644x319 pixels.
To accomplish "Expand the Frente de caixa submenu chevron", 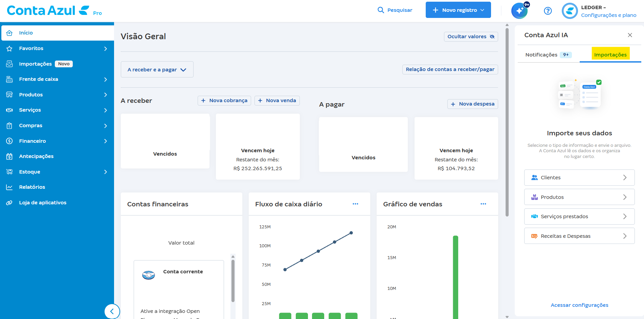I will coord(106,79).
